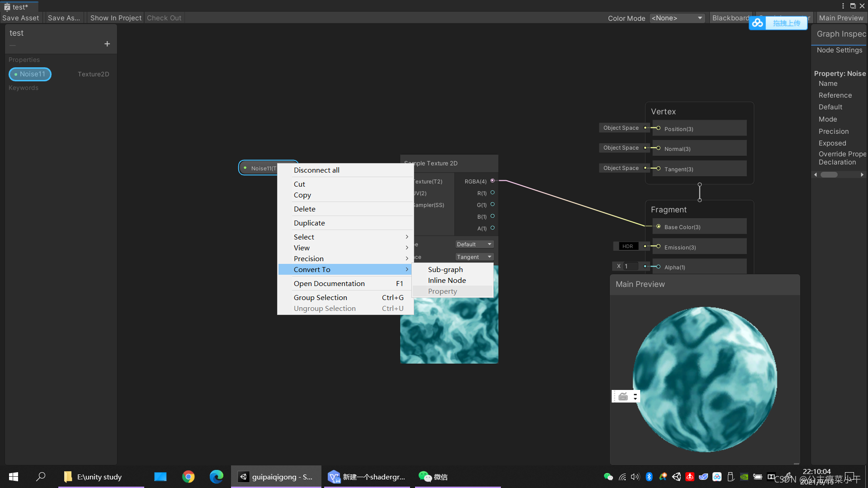Open Chrome from the taskbar
The height and width of the screenshot is (488, 868).
point(189,477)
